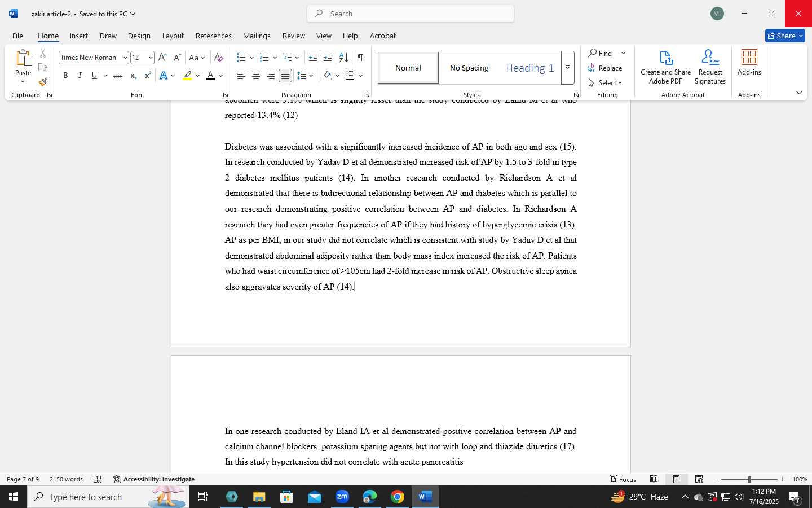Switch to the Layout tab
812x508 pixels.
pos(173,36)
